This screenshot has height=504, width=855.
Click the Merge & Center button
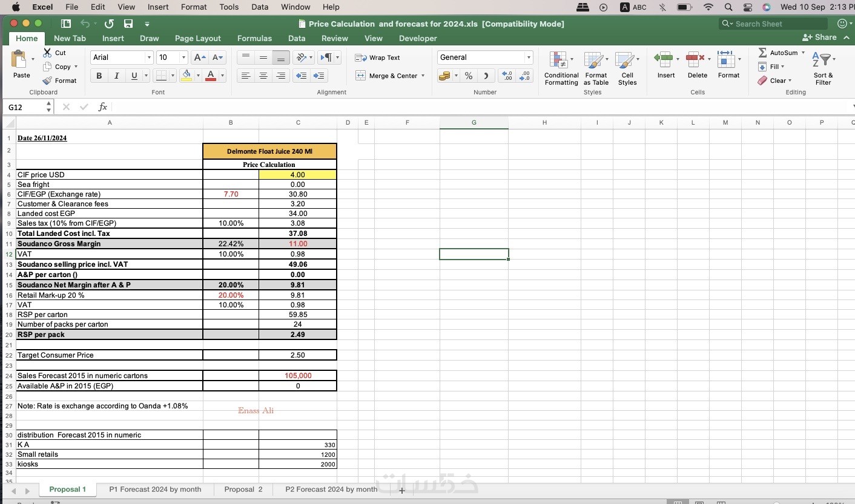tap(386, 76)
